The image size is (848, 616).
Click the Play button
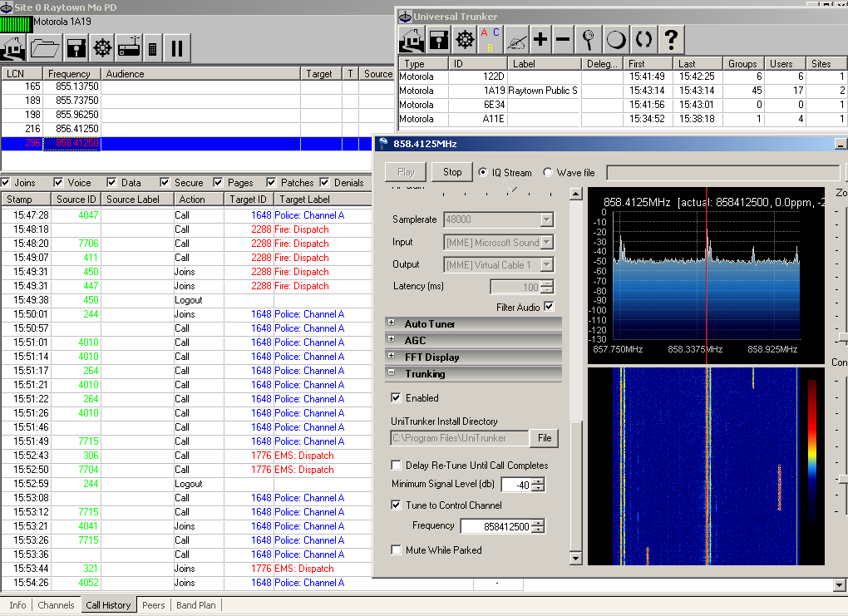point(406,172)
